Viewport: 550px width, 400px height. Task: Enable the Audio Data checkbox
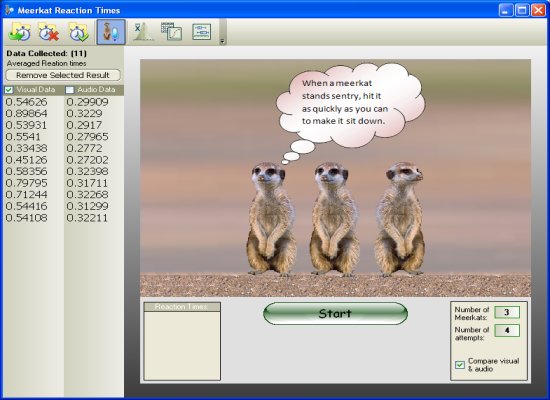tap(70, 90)
